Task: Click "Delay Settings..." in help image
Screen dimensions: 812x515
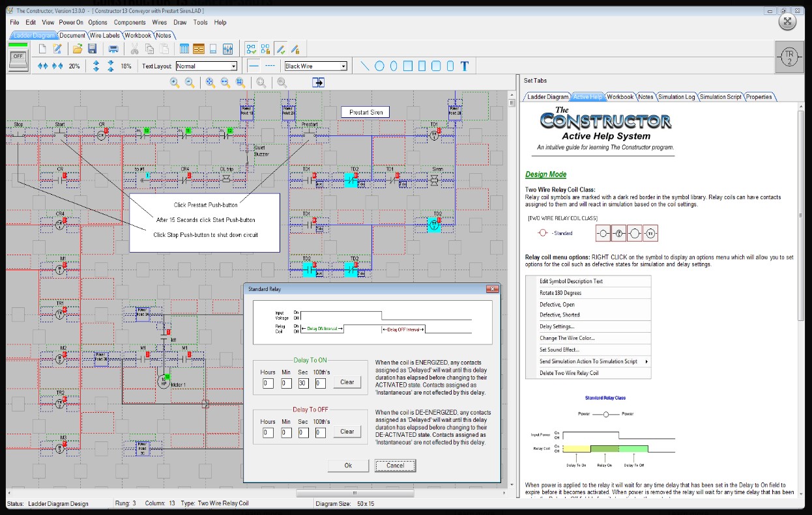Action: tap(557, 326)
